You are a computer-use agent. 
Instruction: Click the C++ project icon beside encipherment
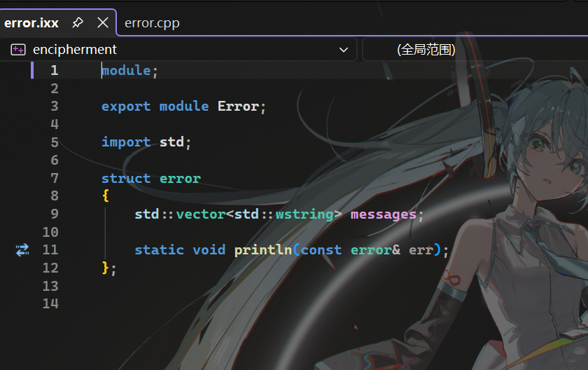click(x=19, y=50)
